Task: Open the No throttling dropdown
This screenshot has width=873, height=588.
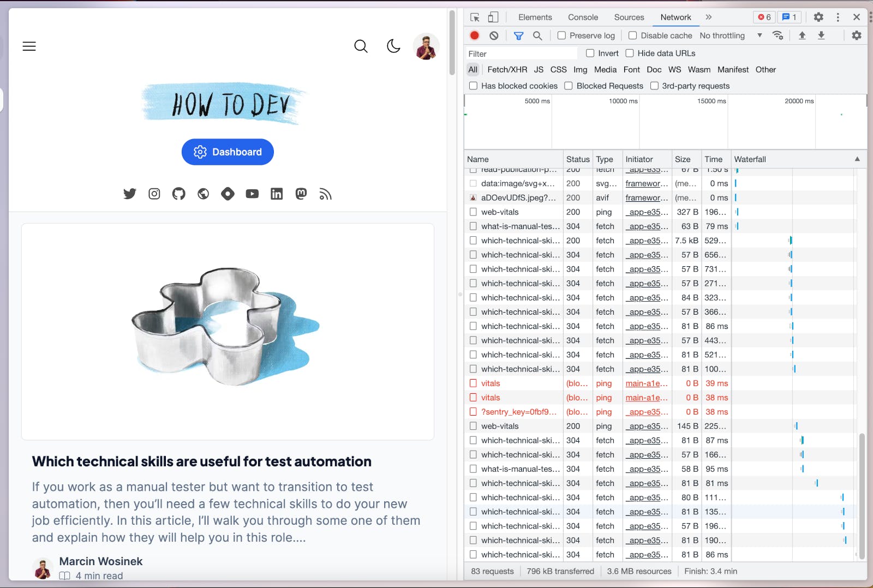Action: 731,35
